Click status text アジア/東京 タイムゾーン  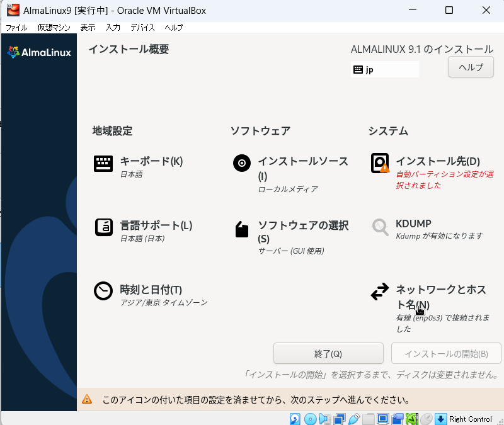[164, 303]
